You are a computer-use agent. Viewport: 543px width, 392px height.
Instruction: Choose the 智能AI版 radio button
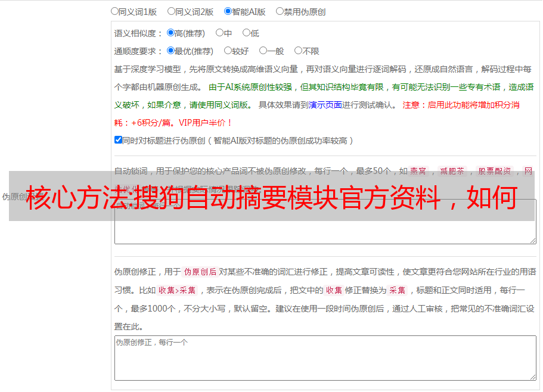[x=228, y=11]
